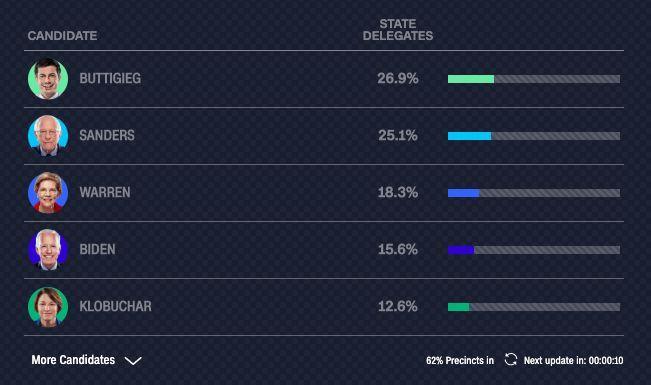The image size is (651, 385).
Task: Select Biden's profile photo
Action: click(x=48, y=250)
